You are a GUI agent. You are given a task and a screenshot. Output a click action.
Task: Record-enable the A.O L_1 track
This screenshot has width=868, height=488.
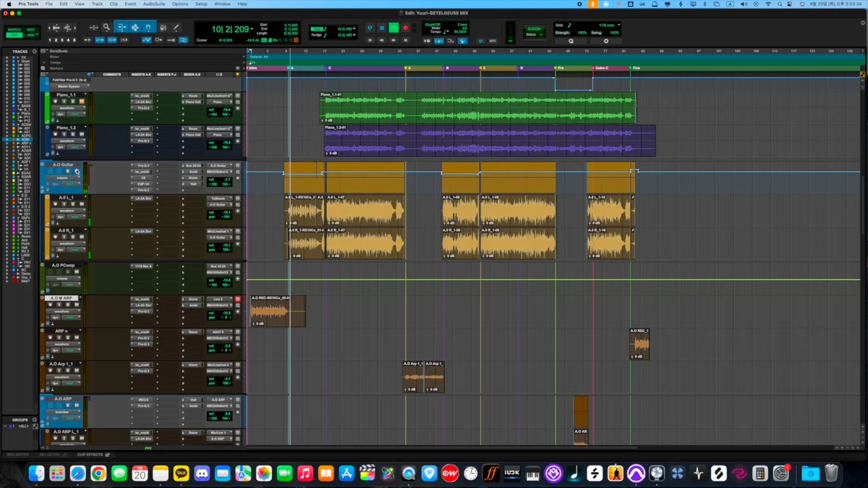click(x=55, y=204)
